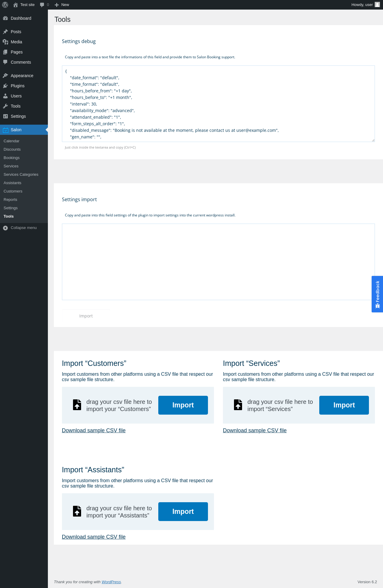Viewport: 383px width, 588px height.
Task: Click the Services CSV drop zone text
Action: point(280,405)
